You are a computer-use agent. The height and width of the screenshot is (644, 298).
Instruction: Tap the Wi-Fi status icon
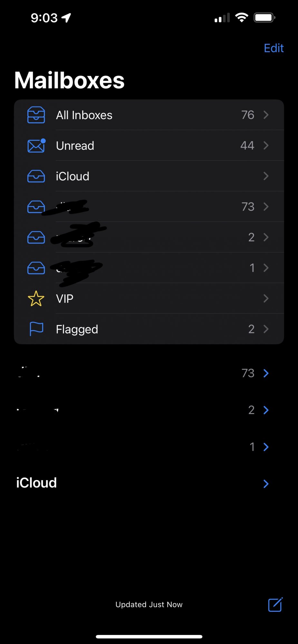pyautogui.click(x=242, y=17)
